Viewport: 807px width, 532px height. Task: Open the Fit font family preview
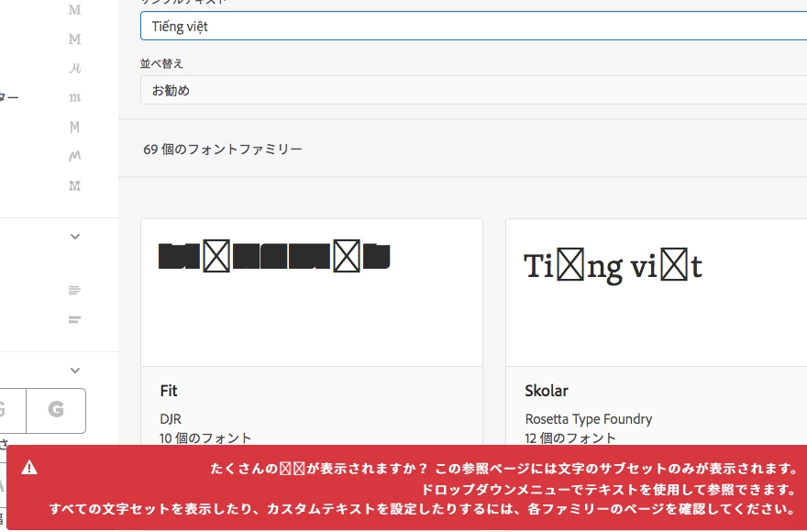click(x=312, y=293)
